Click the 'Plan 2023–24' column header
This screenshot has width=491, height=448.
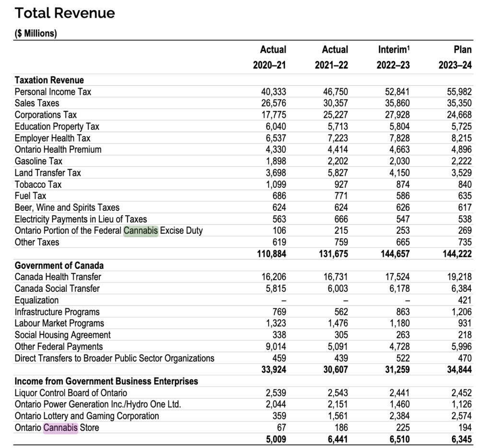click(x=455, y=57)
